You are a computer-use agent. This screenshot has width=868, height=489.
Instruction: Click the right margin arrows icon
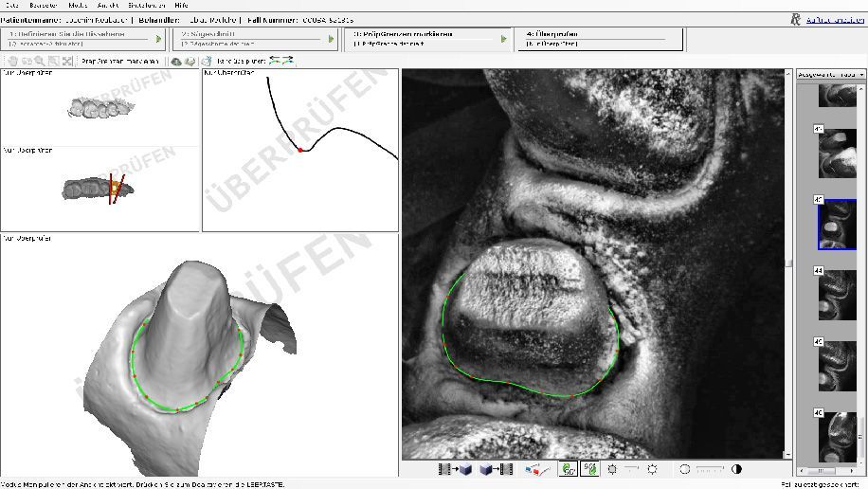coord(288,61)
